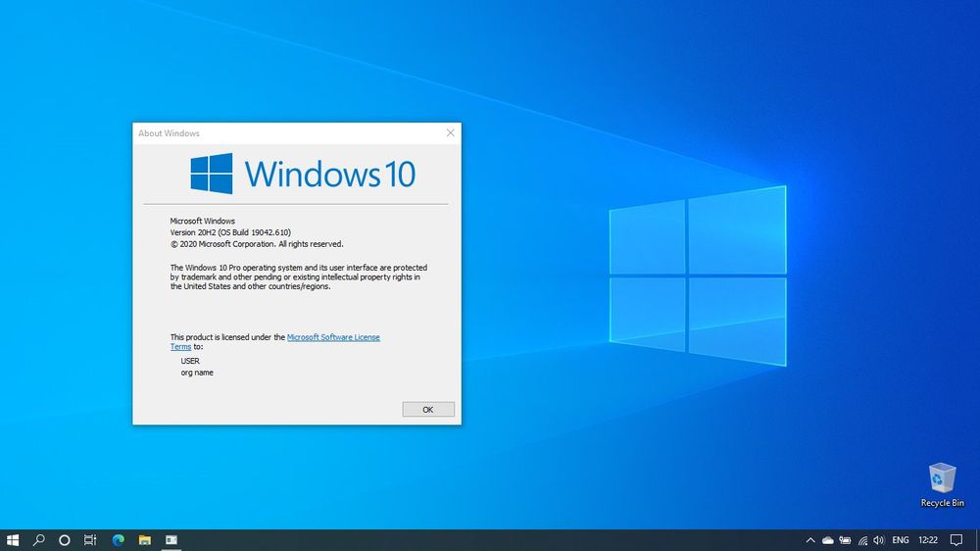Viewport: 980px width, 551px height.
Task: Open the battery status tray icon
Action: point(845,540)
